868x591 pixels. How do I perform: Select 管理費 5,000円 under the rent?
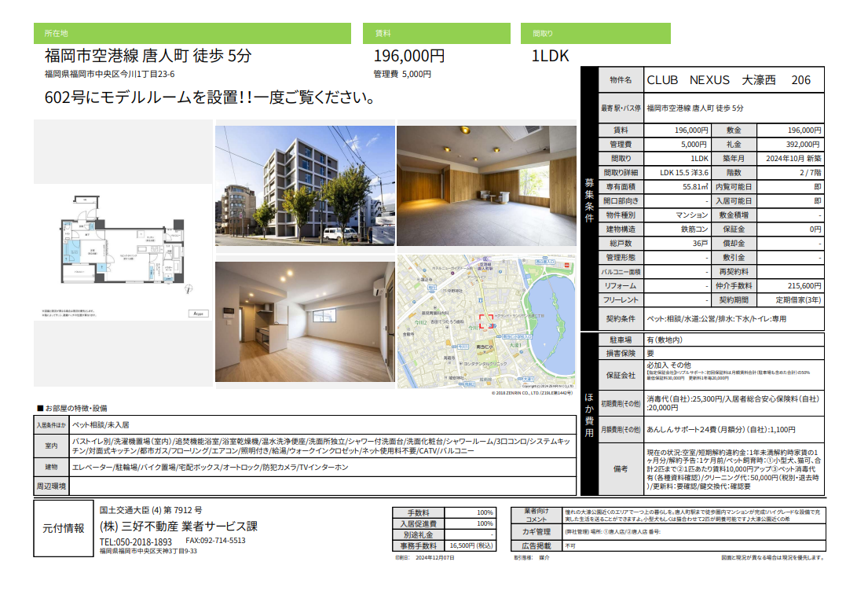click(x=402, y=74)
